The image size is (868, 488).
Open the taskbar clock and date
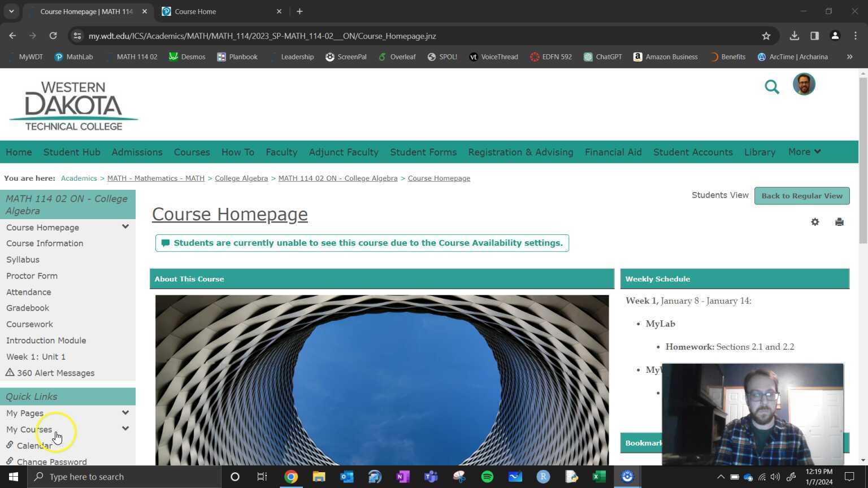click(819, 477)
